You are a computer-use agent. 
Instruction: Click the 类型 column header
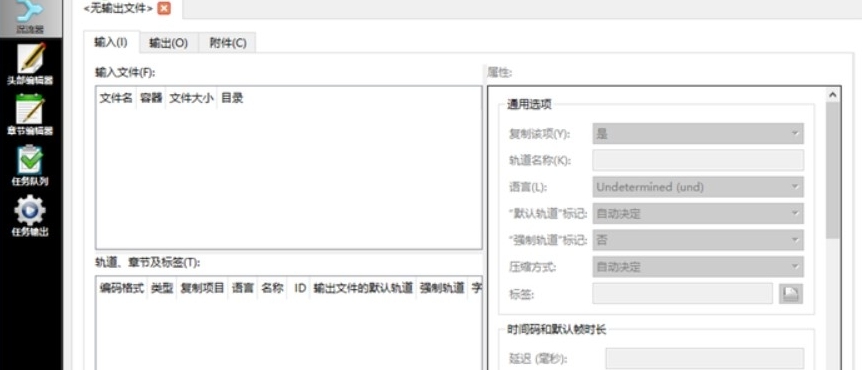(x=162, y=288)
